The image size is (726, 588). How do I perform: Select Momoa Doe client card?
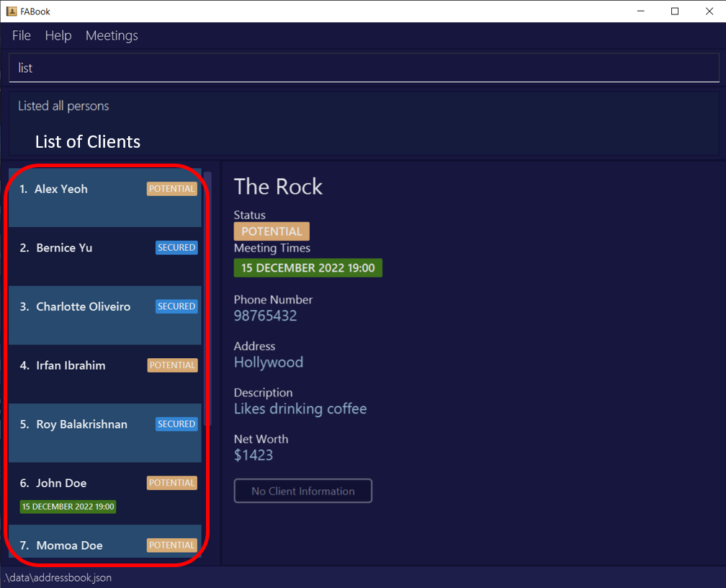(105, 541)
